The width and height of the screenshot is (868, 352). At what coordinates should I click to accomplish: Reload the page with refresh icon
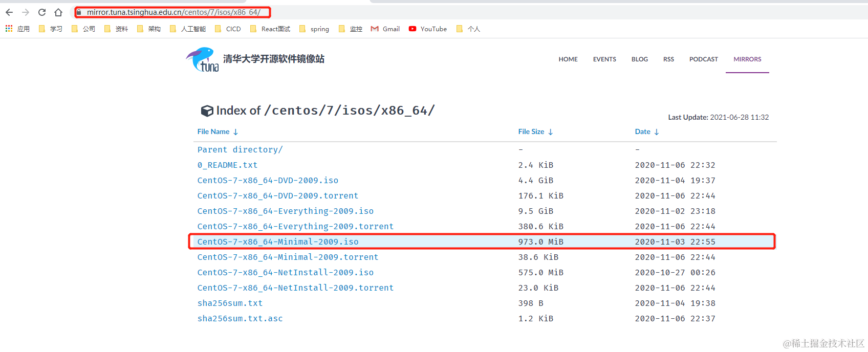[42, 12]
